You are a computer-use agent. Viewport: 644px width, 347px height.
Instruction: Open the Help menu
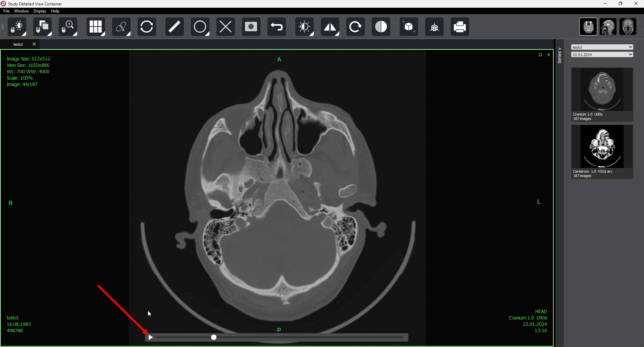55,11
